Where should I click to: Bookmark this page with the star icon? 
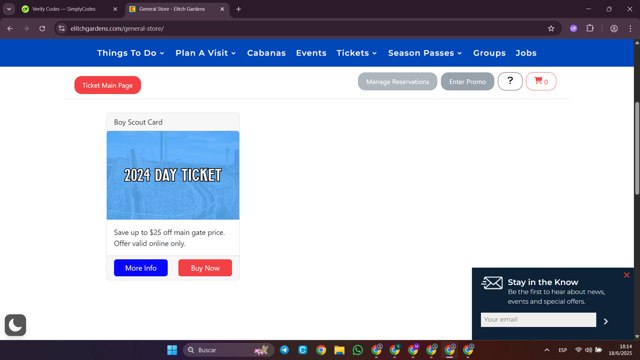click(551, 29)
